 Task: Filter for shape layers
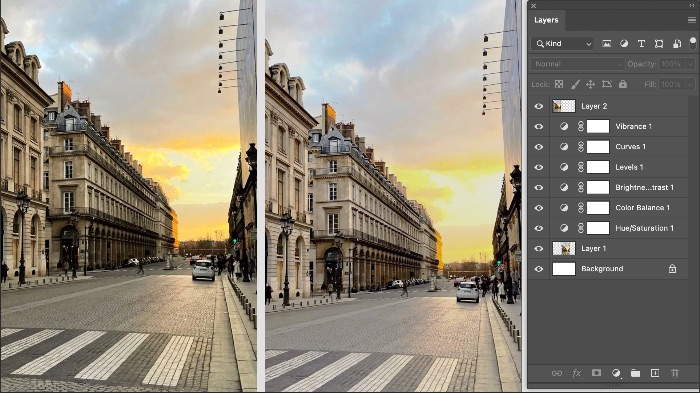coord(659,44)
